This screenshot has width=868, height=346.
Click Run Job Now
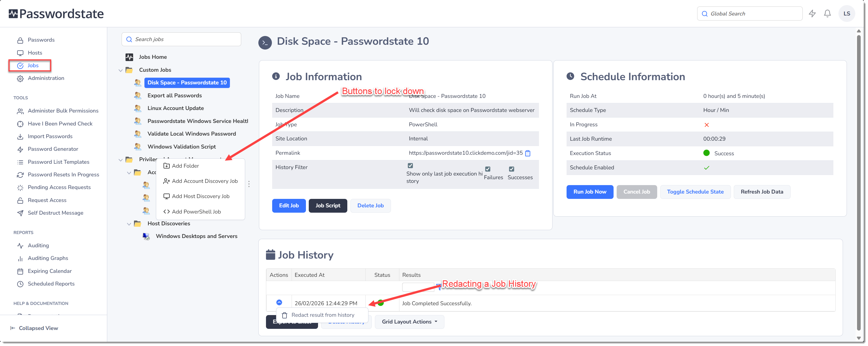[590, 192]
